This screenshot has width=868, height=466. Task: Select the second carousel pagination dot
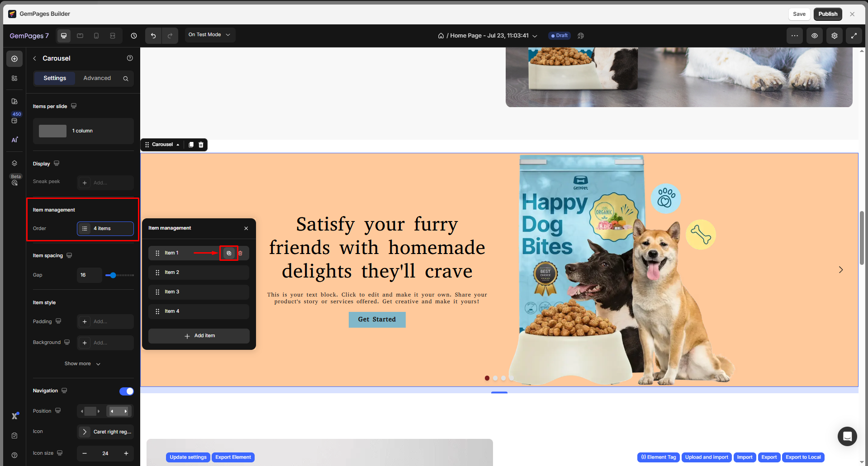click(495, 378)
